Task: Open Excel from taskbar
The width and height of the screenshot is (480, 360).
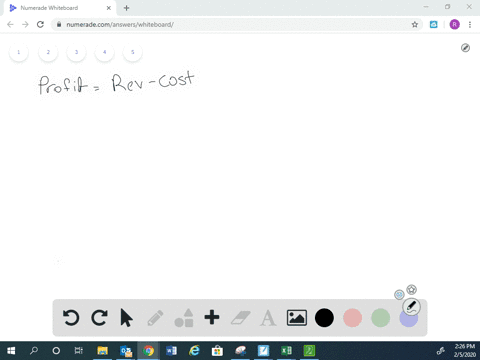Action: click(286, 351)
